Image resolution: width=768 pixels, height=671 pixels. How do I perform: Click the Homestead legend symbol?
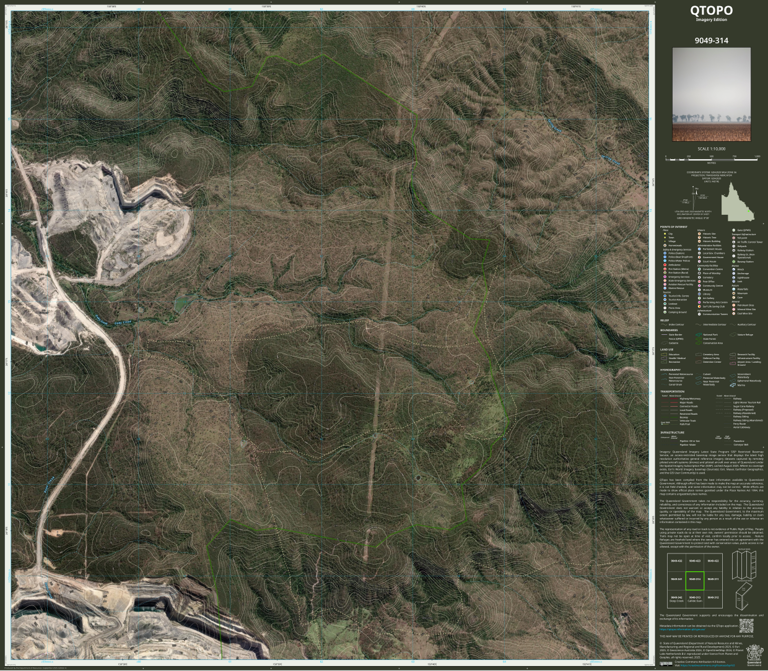point(665,245)
